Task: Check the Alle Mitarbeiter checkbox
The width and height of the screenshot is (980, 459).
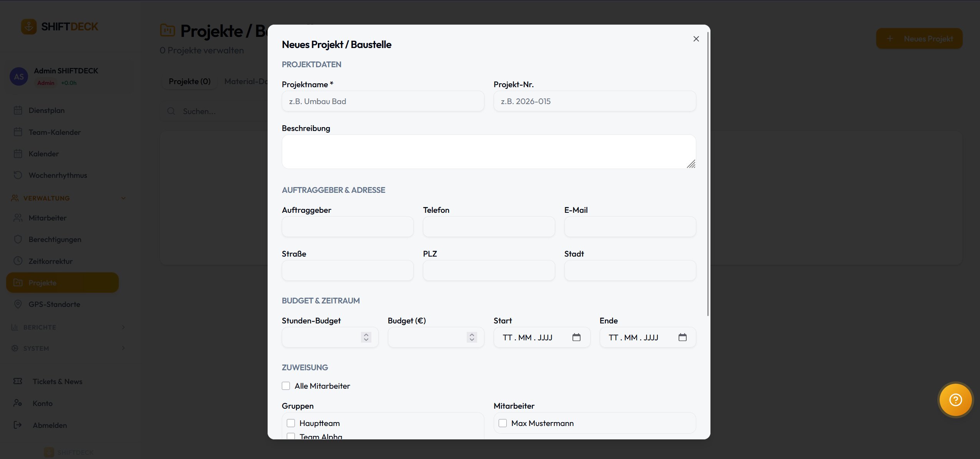Action: [x=286, y=386]
